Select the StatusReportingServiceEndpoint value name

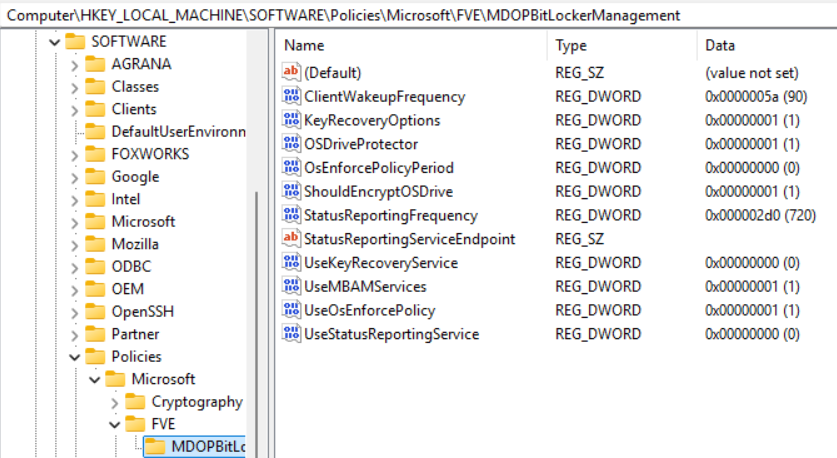click(x=409, y=239)
